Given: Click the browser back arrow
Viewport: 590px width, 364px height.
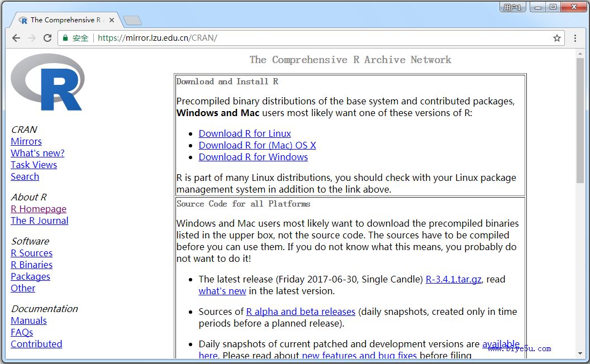Looking at the screenshot, I should coord(16,38).
